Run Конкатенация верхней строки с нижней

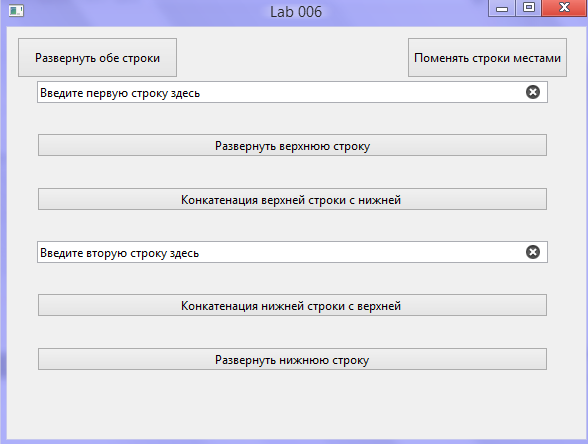292,199
